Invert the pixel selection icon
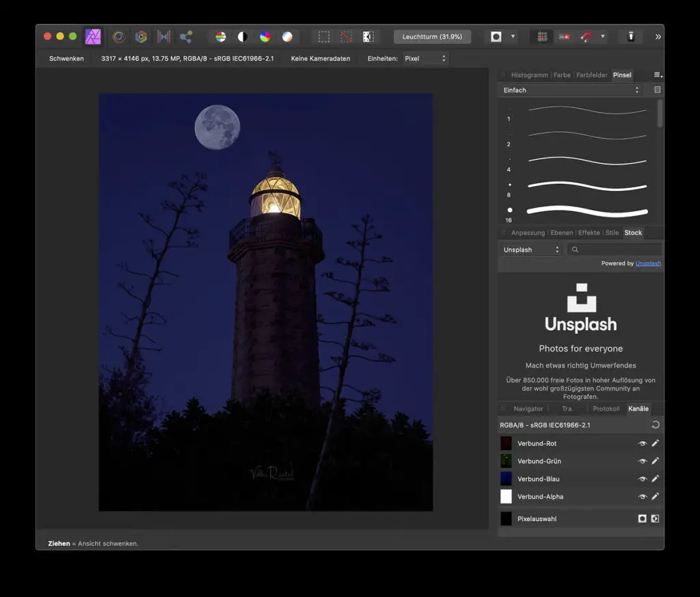 point(368,37)
